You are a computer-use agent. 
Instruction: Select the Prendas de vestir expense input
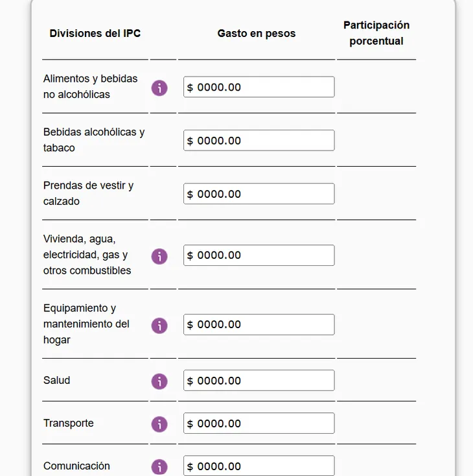[259, 194]
